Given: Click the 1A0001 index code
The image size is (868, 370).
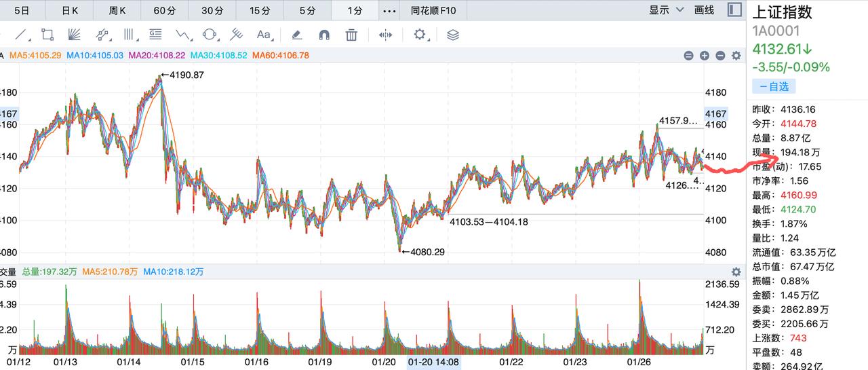Looking at the screenshot, I should [x=776, y=31].
